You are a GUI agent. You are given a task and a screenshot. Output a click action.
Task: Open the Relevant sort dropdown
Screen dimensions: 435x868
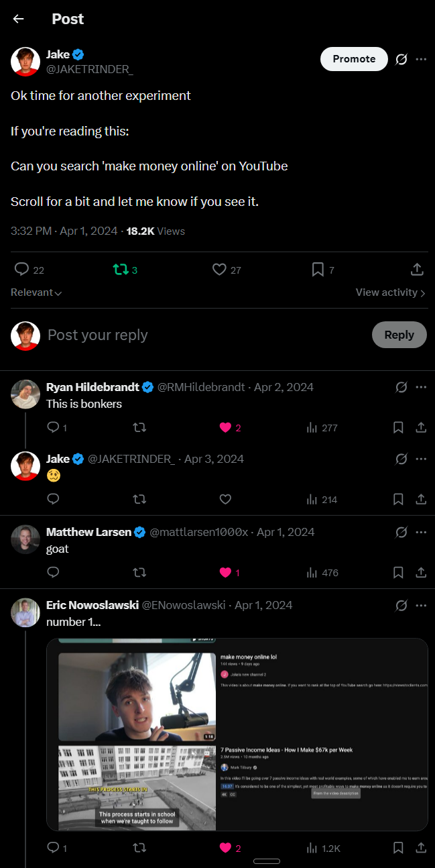[36, 292]
